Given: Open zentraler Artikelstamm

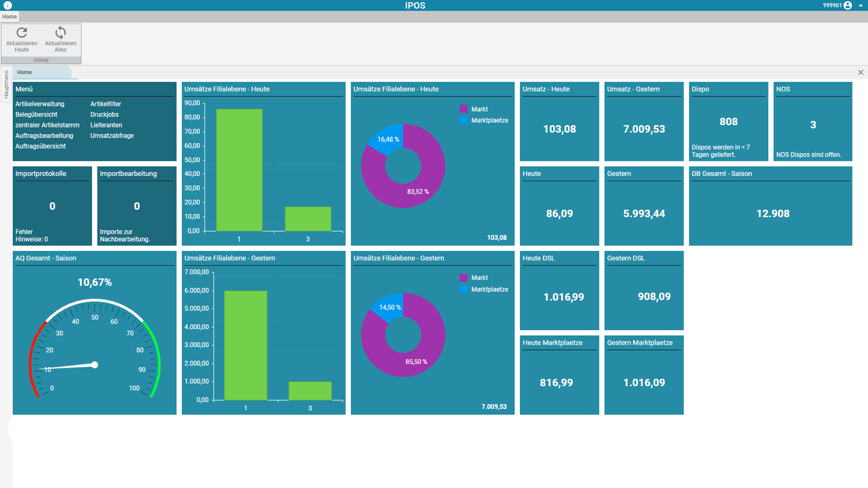Looking at the screenshot, I should (47, 125).
